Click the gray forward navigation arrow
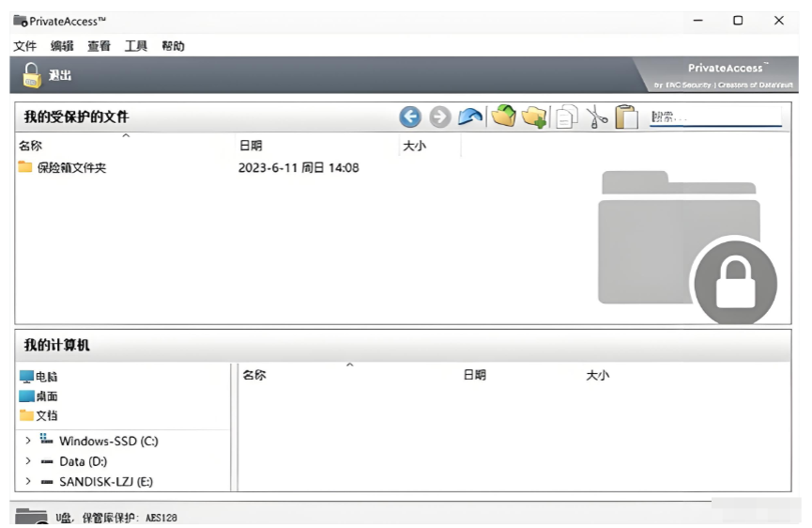This screenshot has width=812, height=528. pyautogui.click(x=439, y=116)
